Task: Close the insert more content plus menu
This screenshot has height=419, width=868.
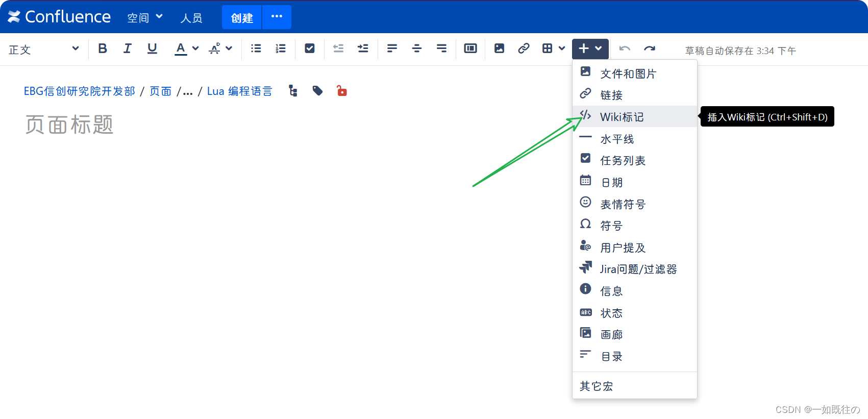Action: point(590,48)
